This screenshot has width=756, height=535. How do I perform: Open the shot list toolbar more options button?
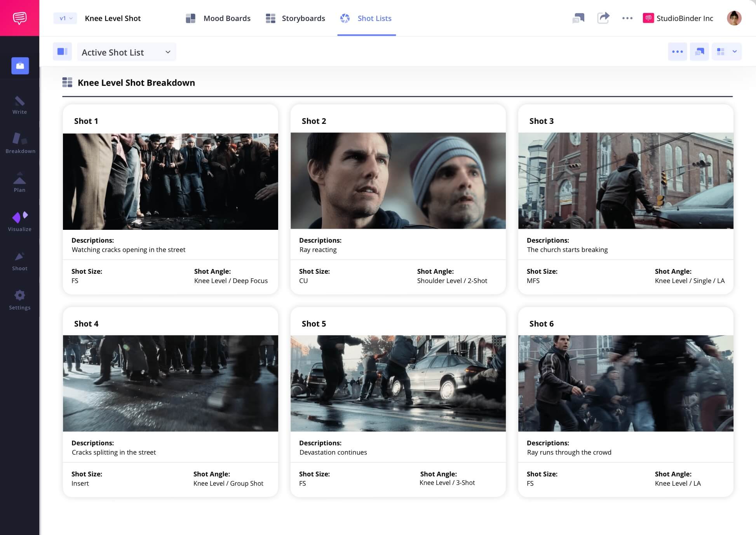click(x=677, y=52)
